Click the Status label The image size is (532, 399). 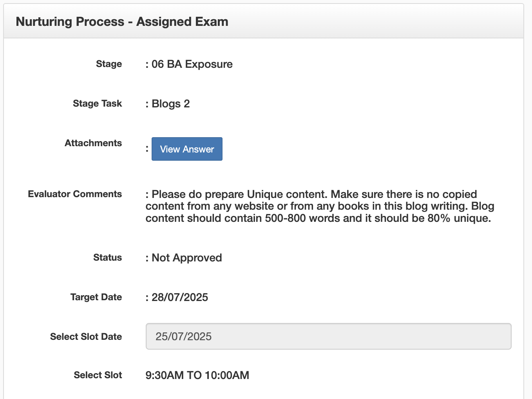tap(107, 258)
